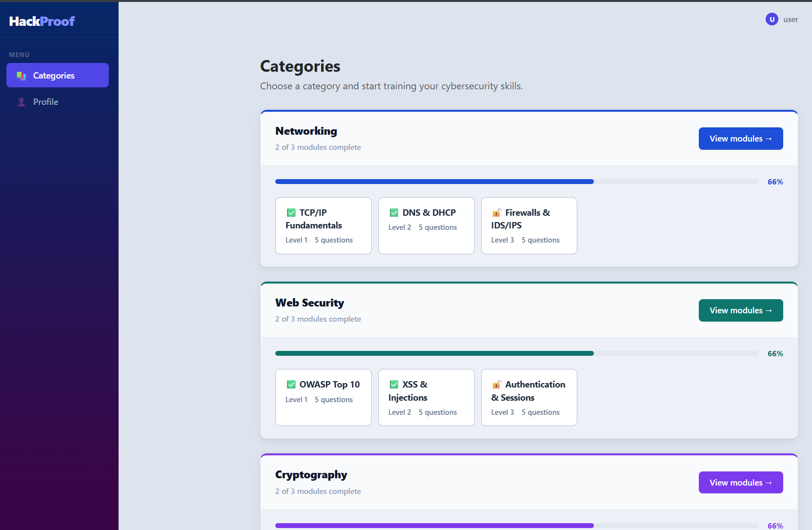Screen dimensions: 812x530
Task: Open the user avatar circle in the top bar
Action: tap(771, 19)
